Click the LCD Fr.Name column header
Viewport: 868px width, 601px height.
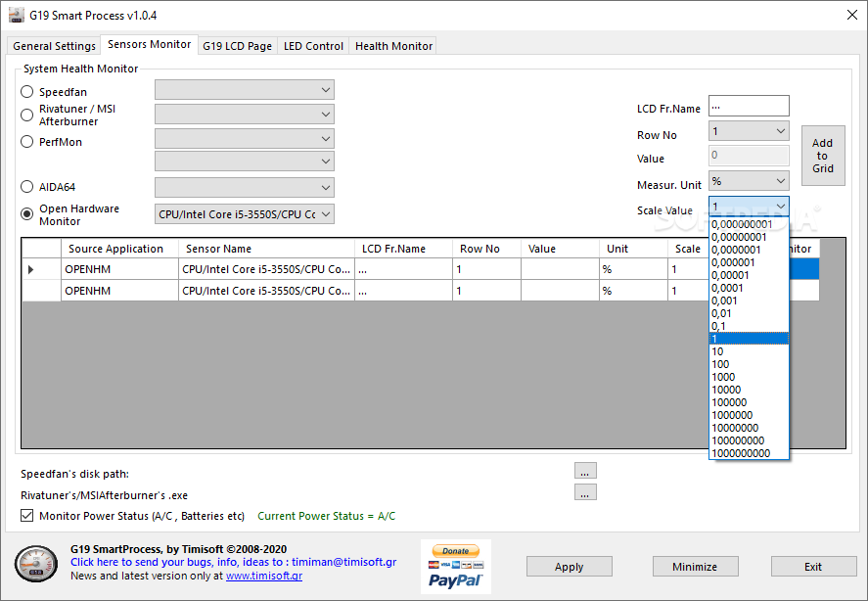point(403,249)
